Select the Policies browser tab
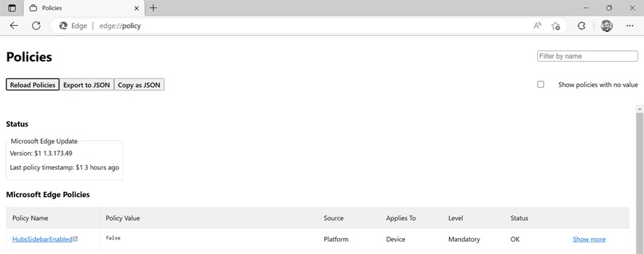The width and height of the screenshot is (644, 254). point(79,8)
